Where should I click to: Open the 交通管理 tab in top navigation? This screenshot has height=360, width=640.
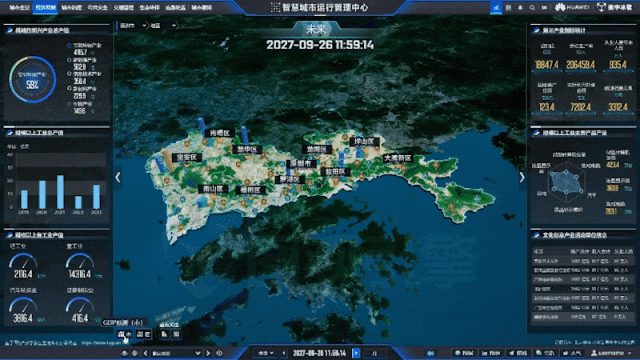point(123,7)
